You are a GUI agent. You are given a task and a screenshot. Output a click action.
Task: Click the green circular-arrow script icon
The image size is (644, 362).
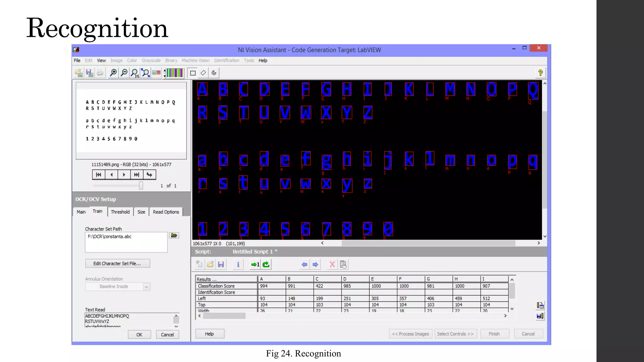266,264
